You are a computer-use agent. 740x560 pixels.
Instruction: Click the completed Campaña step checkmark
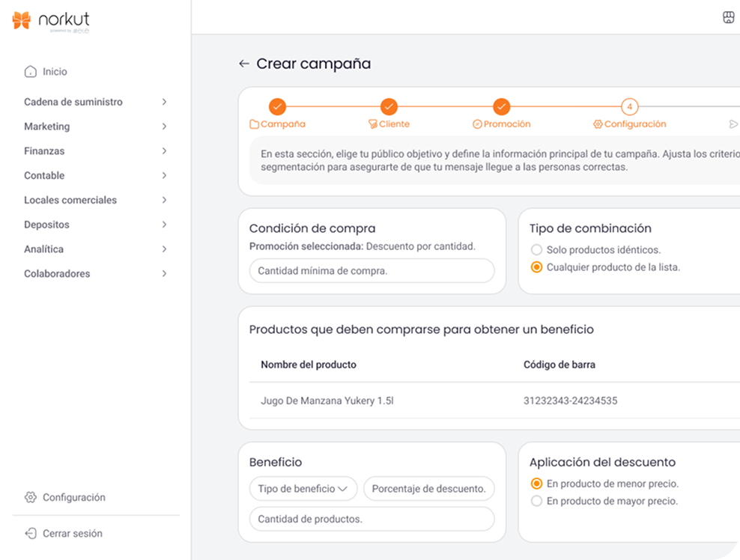277,106
